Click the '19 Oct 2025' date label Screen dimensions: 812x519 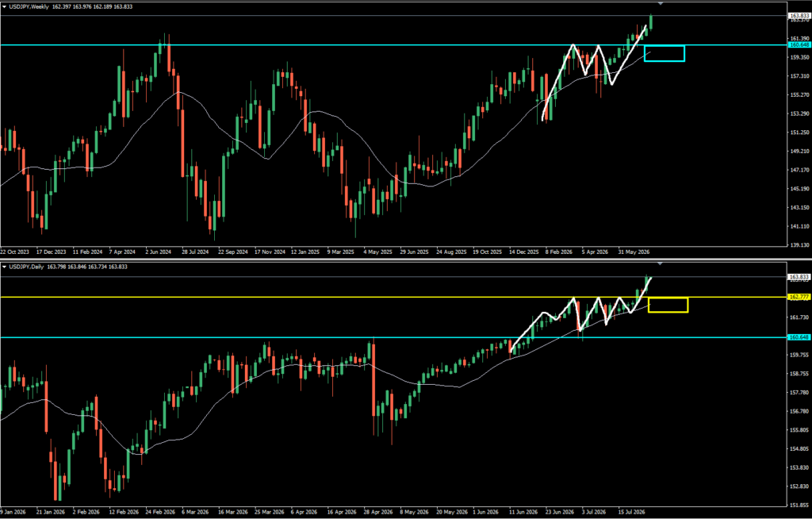coord(488,252)
